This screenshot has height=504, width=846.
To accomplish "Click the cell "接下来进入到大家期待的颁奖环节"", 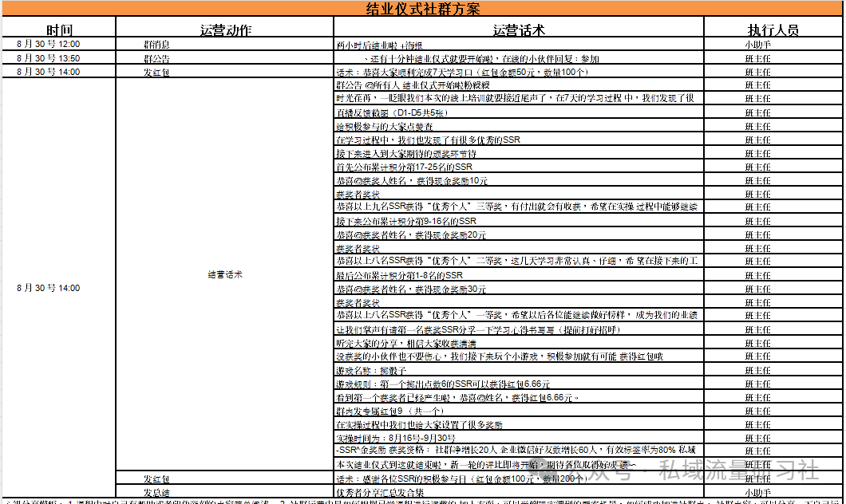I will (x=519, y=154).
